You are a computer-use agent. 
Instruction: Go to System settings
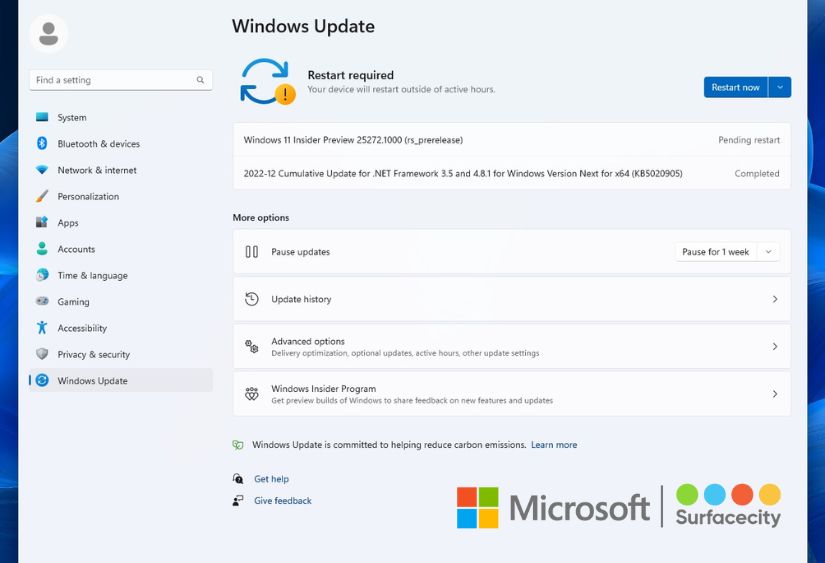[x=71, y=118]
